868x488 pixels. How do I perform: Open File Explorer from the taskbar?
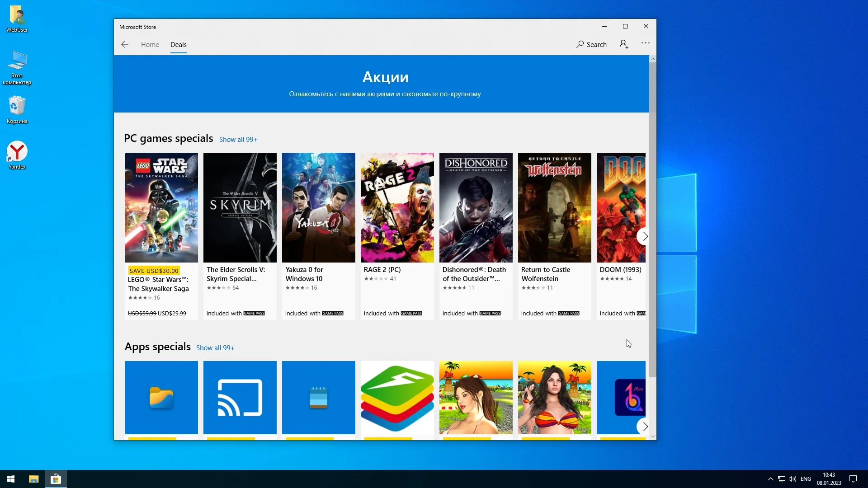33,479
